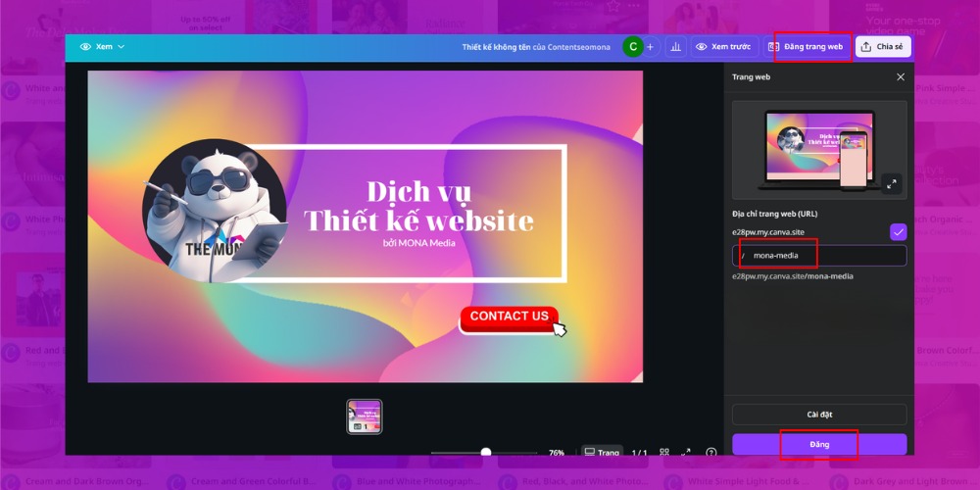Click the 1 / 1 page counter
The width and height of the screenshot is (980, 490).
639,453
